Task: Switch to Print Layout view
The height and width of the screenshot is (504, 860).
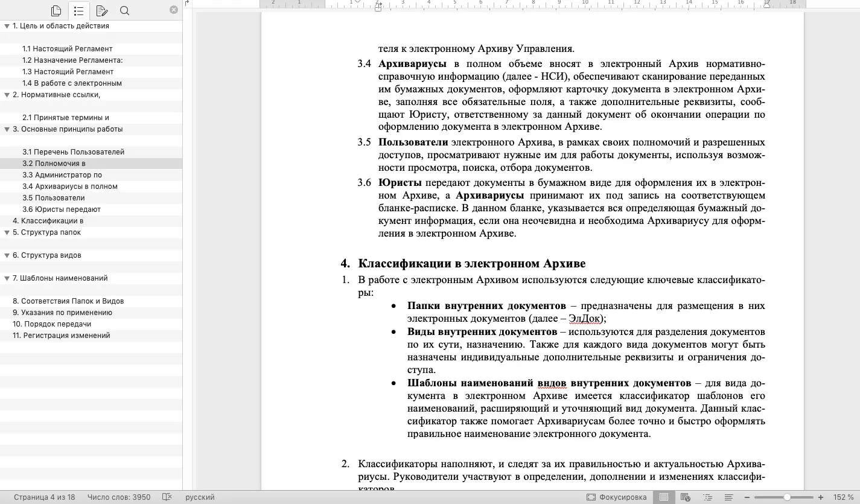Action: pyautogui.click(x=664, y=497)
